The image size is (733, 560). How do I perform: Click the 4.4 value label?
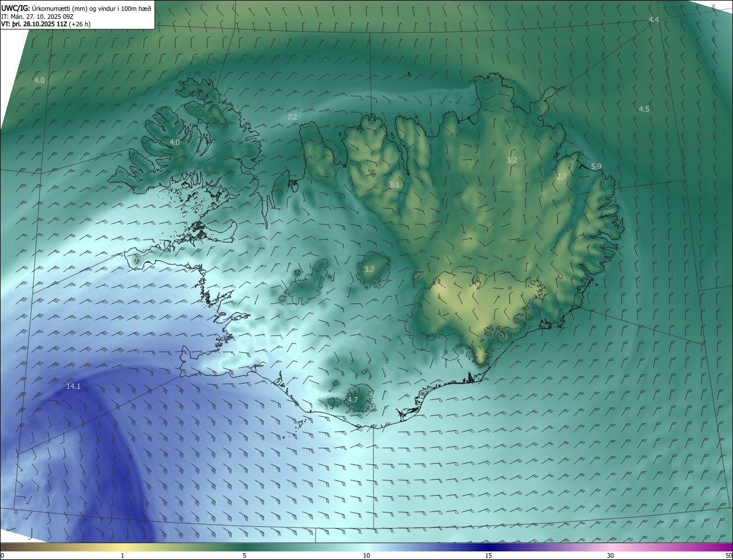click(x=654, y=20)
